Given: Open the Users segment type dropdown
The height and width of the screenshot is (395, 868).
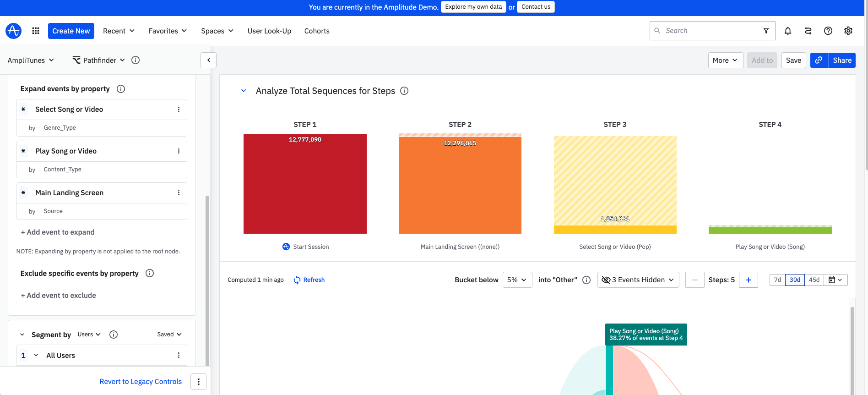Looking at the screenshot, I should [x=89, y=335].
